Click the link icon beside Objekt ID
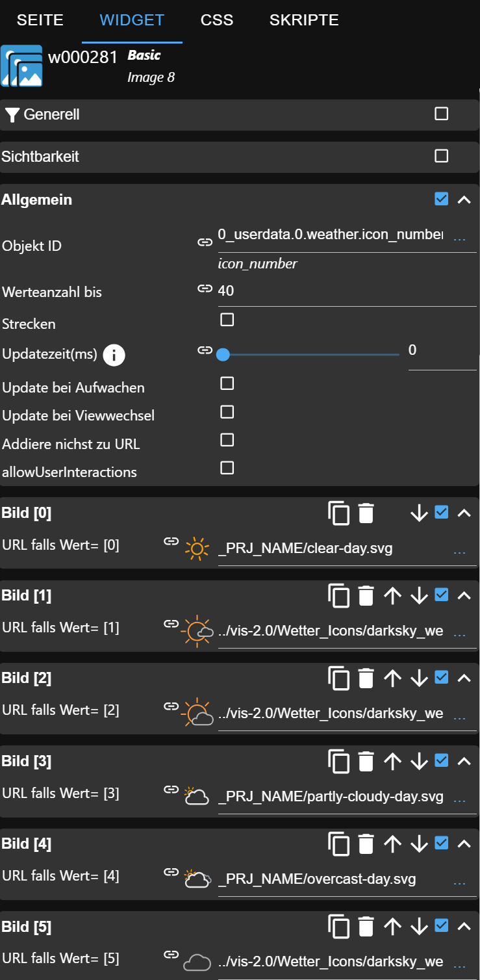This screenshot has height=980, width=480. point(205,242)
